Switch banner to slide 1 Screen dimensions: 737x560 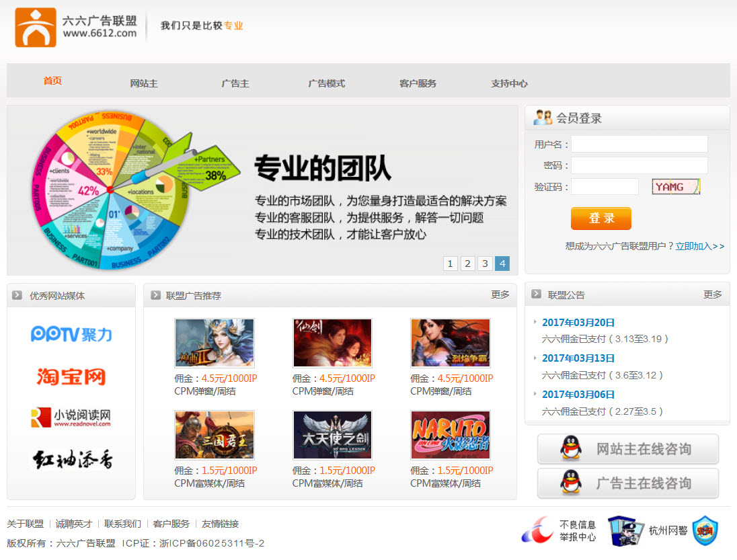click(x=451, y=264)
